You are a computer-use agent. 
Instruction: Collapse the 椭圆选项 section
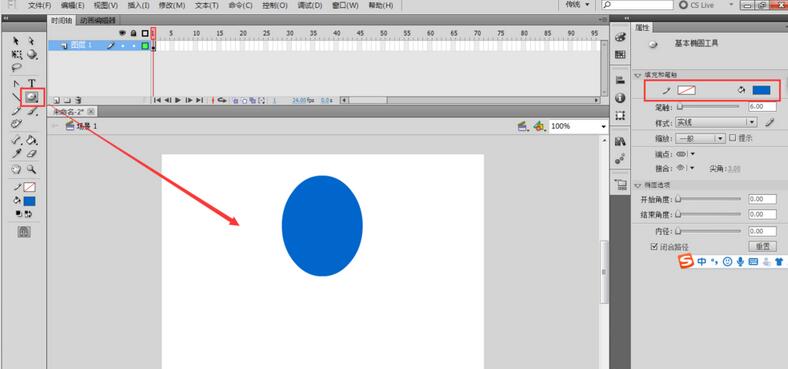(x=638, y=184)
